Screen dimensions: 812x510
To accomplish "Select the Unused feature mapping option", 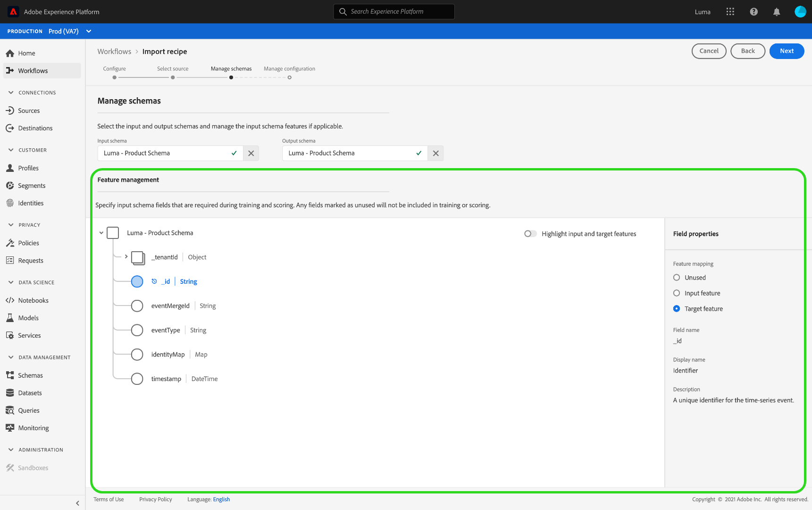I will (677, 278).
